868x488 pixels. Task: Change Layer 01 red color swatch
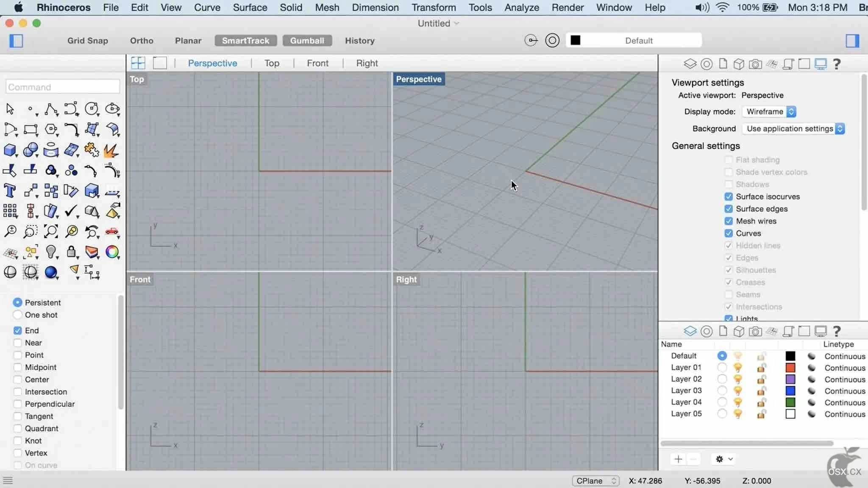pos(790,368)
